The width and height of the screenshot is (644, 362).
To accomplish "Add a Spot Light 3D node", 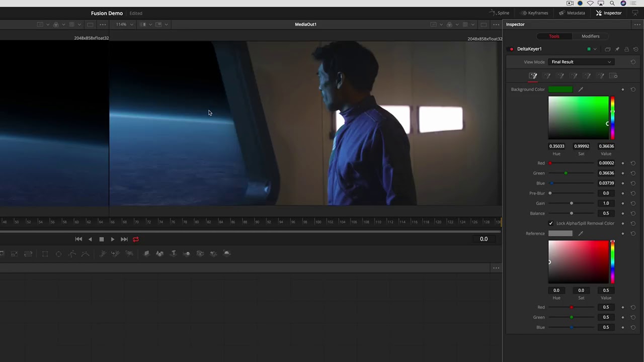I will pyautogui.click(x=213, y=254).
